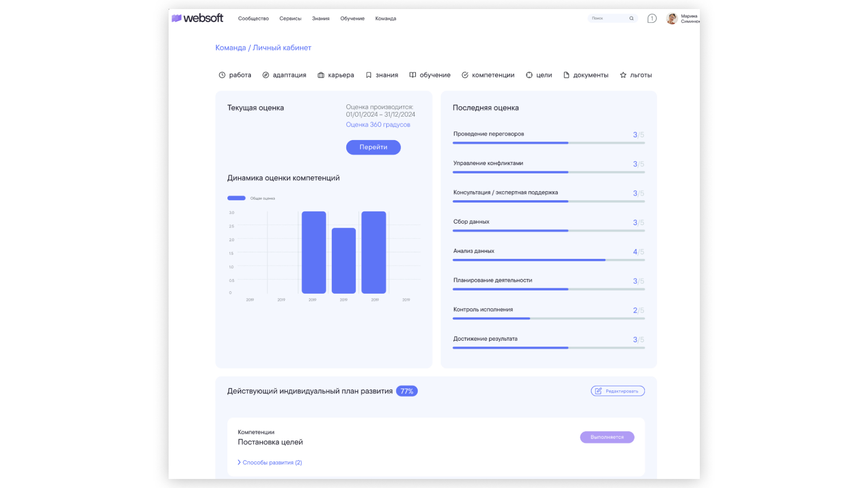
Task: Click the Websoft logo
Action: click(198, 18)
